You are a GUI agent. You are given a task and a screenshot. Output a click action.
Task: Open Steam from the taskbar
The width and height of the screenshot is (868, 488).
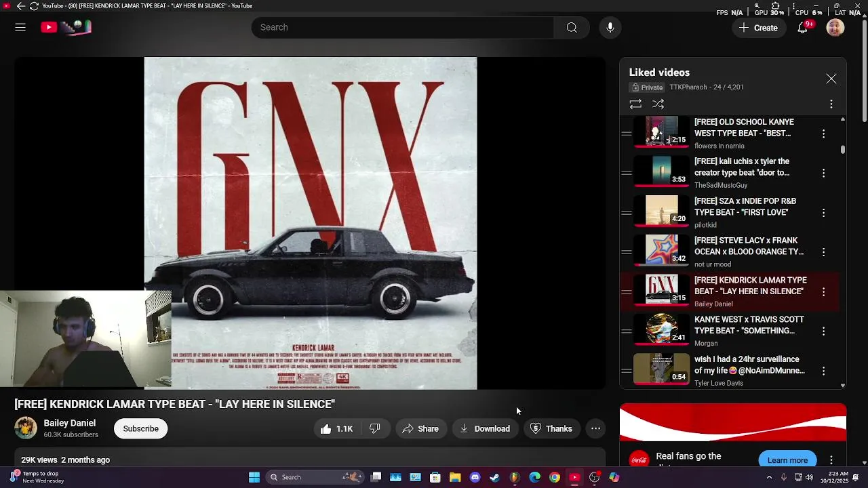(495, 477)
